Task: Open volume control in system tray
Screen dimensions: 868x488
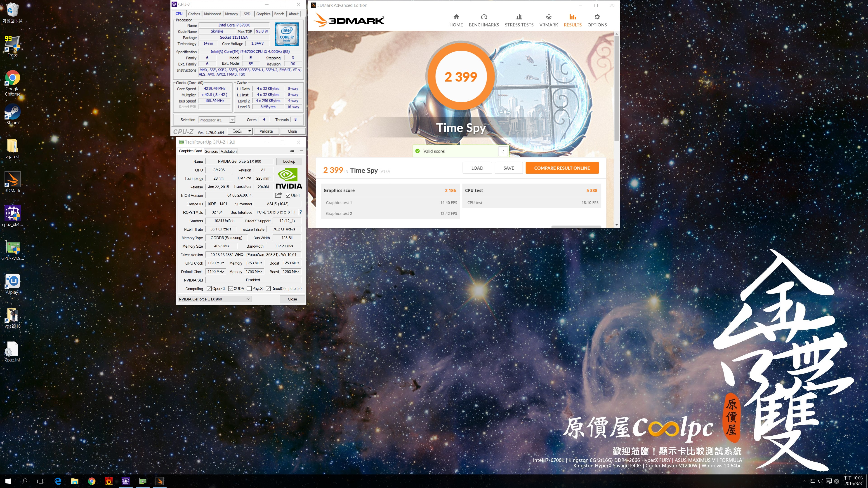Action: point(821,481)
